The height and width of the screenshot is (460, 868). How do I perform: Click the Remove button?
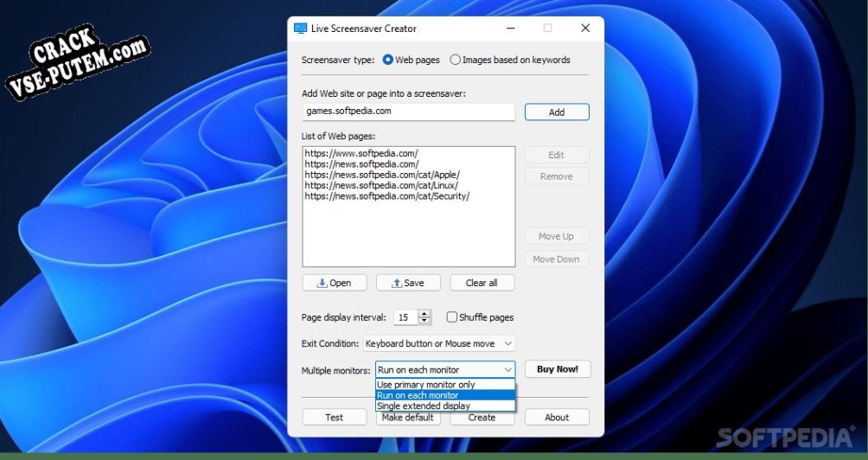[557, 176]
